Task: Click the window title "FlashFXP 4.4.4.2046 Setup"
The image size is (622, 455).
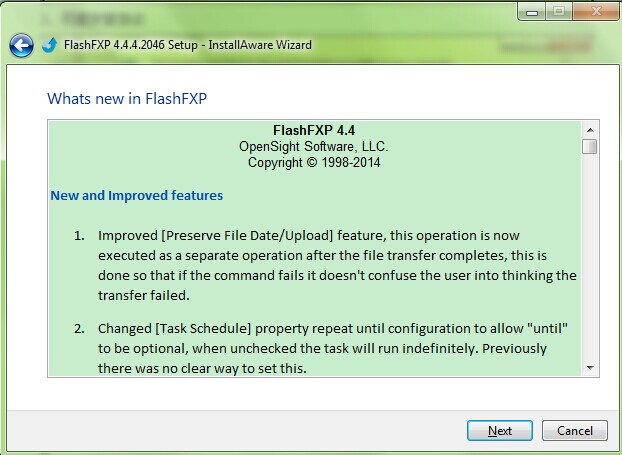Action: point(189,45)
